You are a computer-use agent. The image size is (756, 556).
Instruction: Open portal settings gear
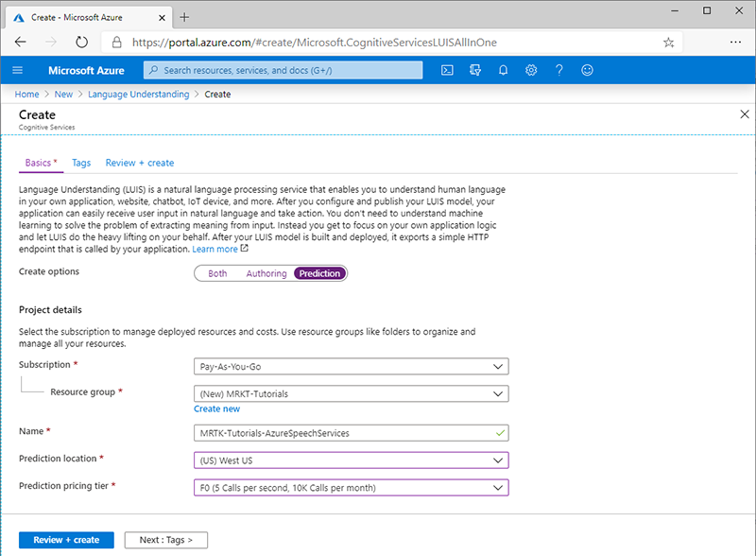coord(531,70)
